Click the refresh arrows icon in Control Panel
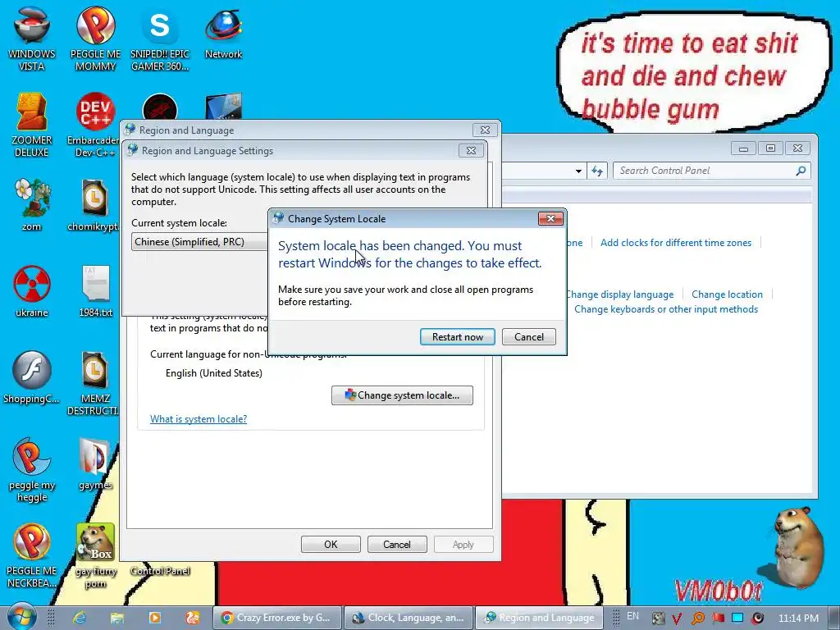Image resolution: width=840 pixels, height=630 pixels. [x=597, y=171]
